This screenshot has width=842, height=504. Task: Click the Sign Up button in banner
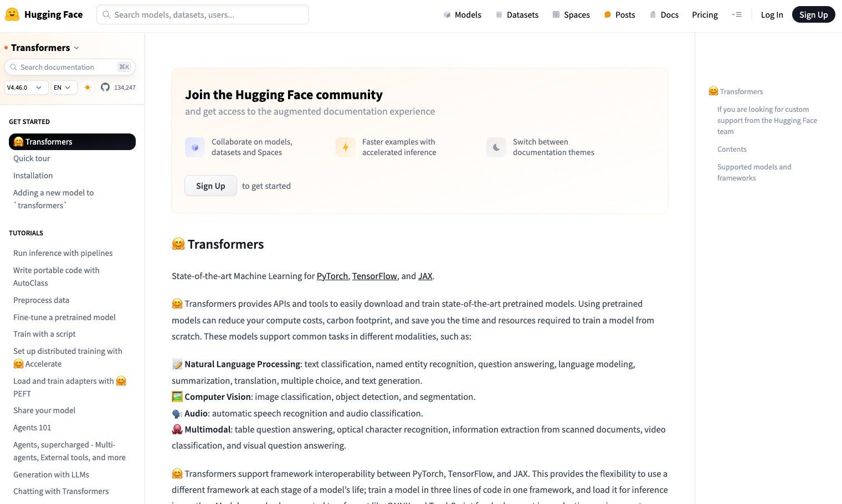click(210, 186)
